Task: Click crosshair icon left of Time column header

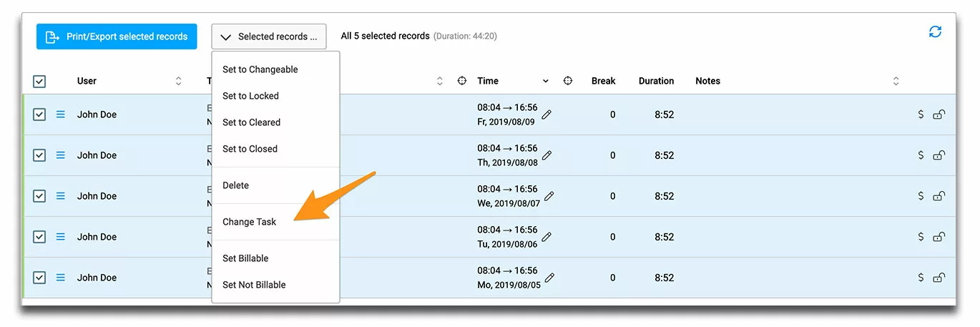Action: 462,81
